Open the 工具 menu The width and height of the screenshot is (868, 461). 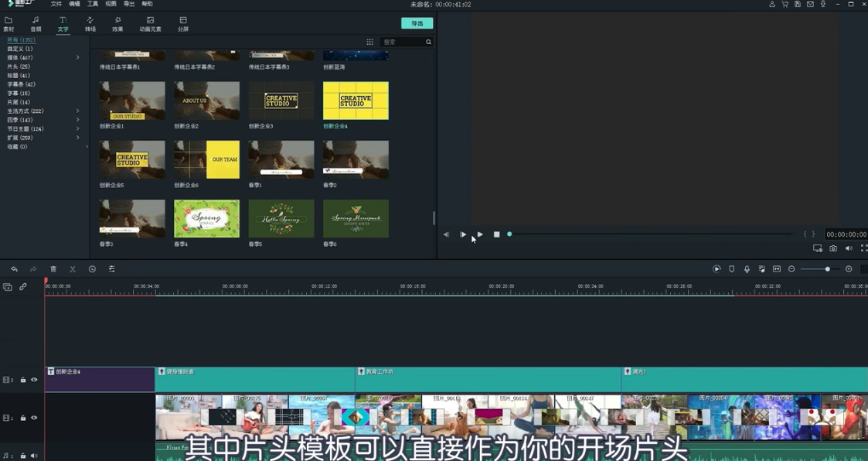coord(93,4)
